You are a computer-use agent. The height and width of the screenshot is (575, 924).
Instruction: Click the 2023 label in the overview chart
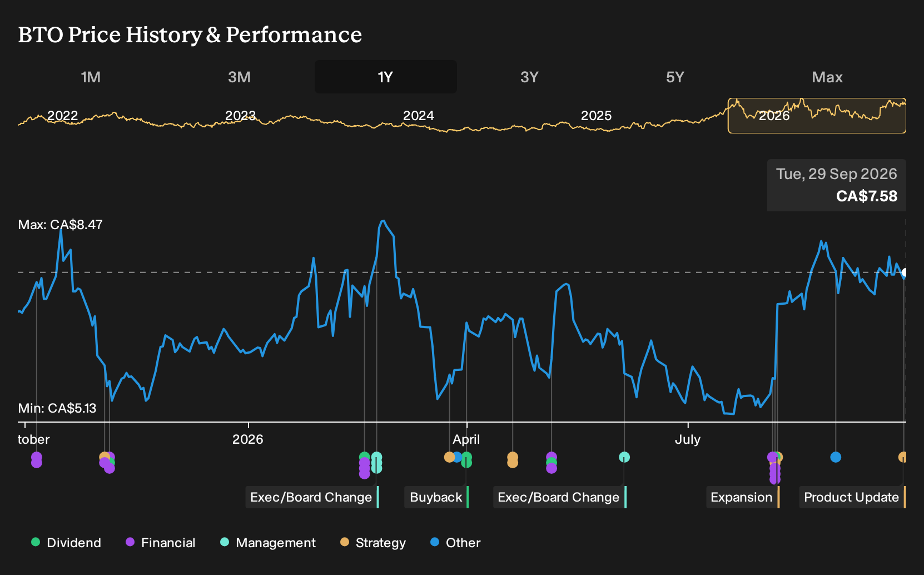pos(240,116)
